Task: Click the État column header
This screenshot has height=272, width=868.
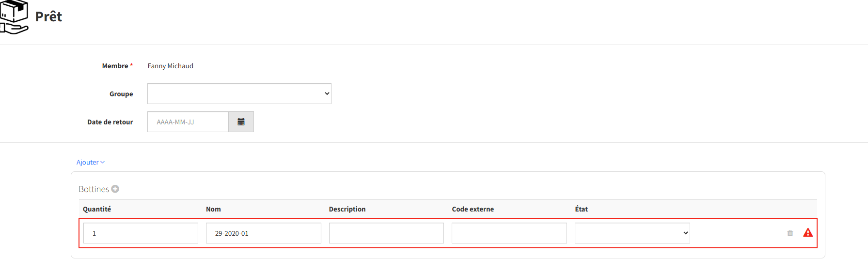Action: click(x=582, y=209)
